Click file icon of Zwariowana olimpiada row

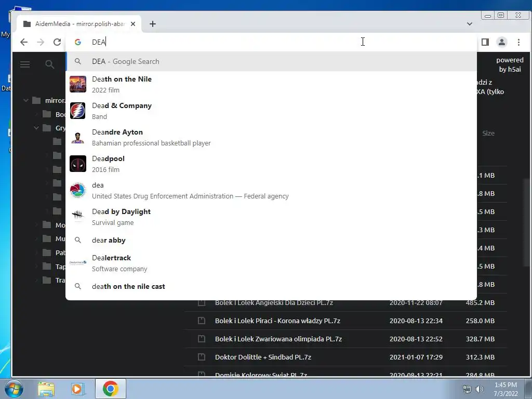[x=202, y=339]
